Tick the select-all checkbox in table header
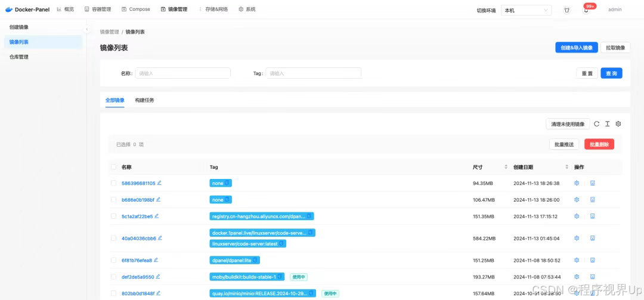Image resolution: width=644 pixels, height=300 pixels. coord(113,167)
